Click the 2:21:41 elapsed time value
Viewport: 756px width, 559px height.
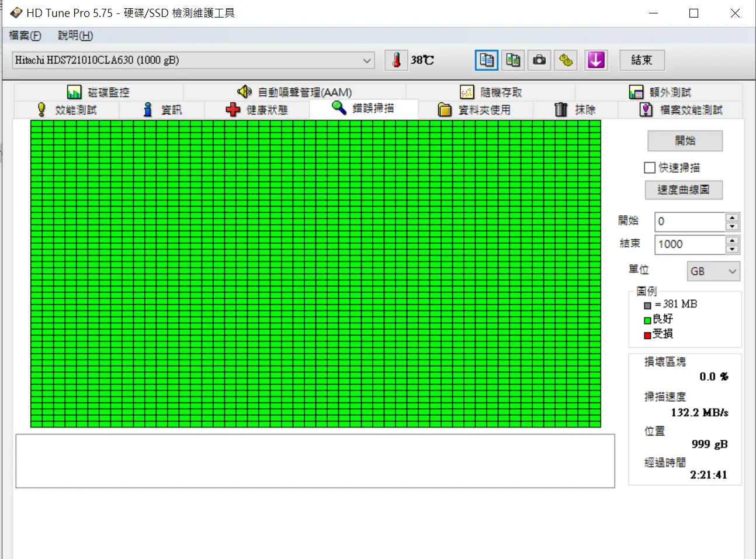pos(709,475)
